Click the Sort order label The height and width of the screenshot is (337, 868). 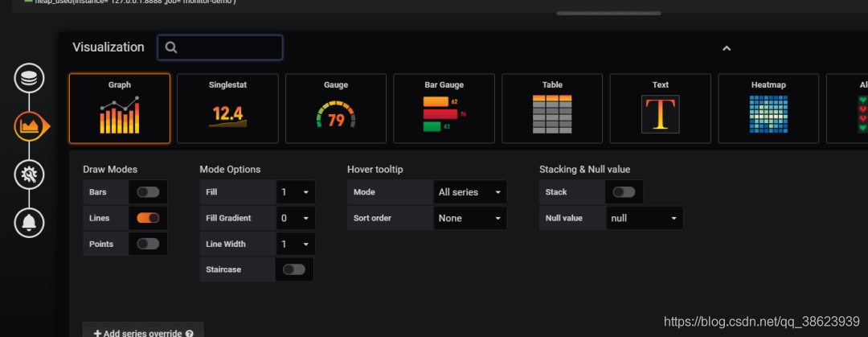[x=372, y=218]
